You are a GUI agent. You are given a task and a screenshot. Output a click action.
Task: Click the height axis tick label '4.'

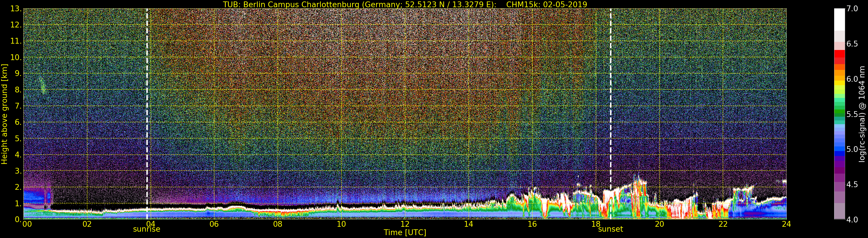pyautogui.click(x=18, y=155)
